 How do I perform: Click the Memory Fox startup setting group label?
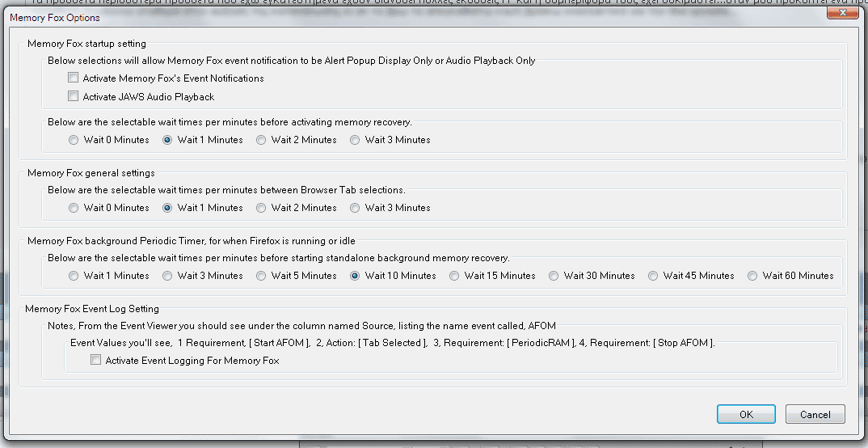(87, 44)
